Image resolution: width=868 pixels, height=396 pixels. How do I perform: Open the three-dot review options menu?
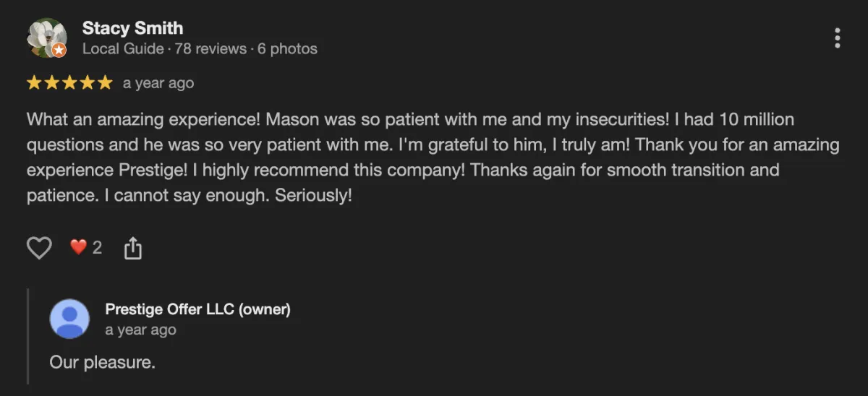pos(837,38)
